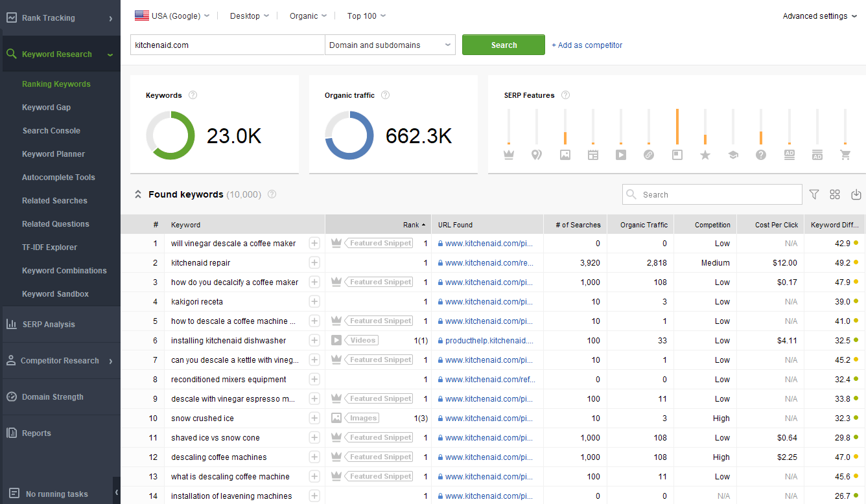Add 'kakigori receta' keyword with plus icon
The image size is (866, 504).
[314, 302]
